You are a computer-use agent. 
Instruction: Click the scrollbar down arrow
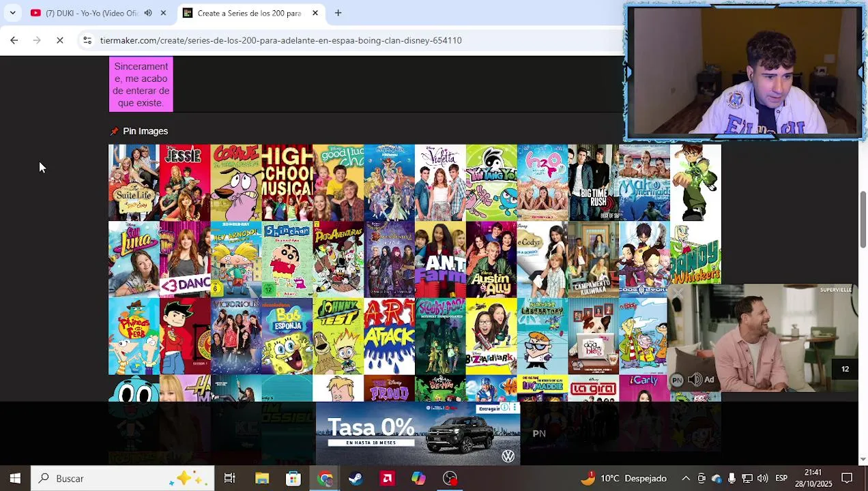[863, 459]
